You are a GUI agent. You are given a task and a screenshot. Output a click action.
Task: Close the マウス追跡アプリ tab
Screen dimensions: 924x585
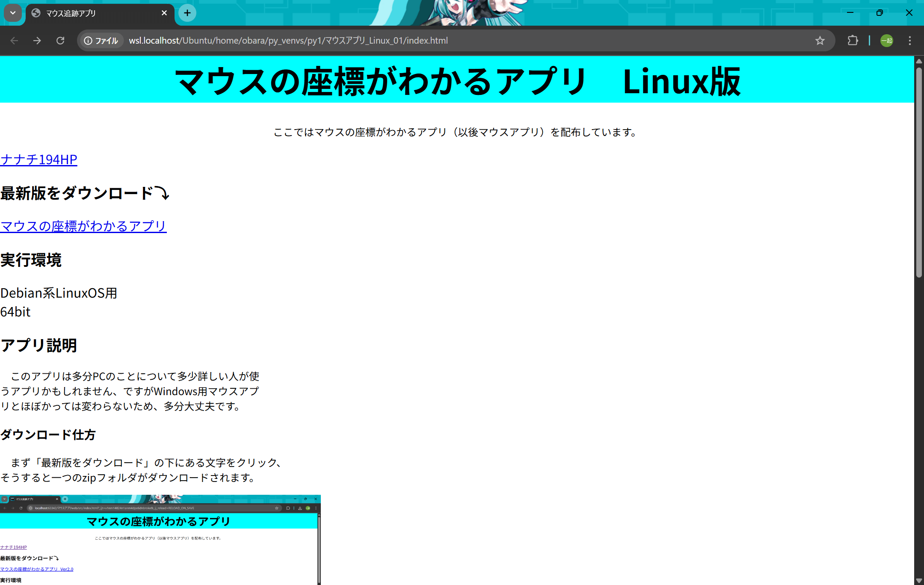pos(164,13)
